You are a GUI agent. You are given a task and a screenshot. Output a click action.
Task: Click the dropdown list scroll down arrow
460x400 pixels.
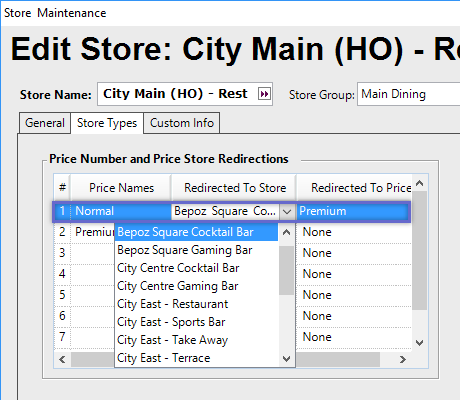point(286,359)
